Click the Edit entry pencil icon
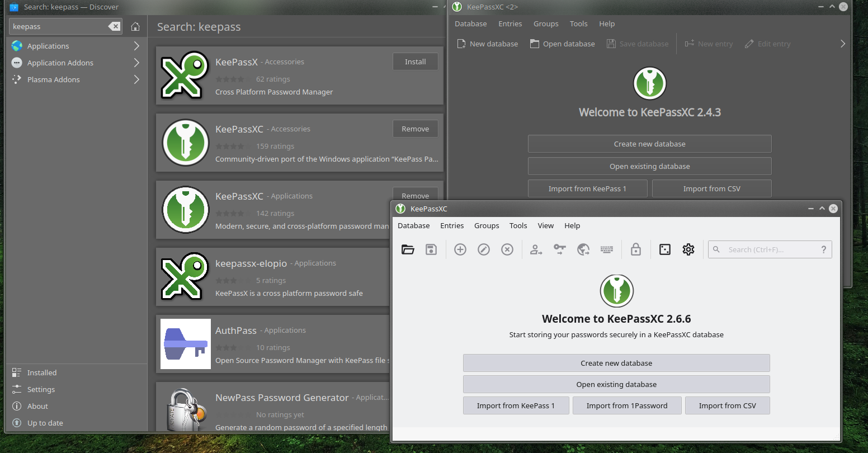The width and height of the screenshot is (868, 453). (483, 249)
